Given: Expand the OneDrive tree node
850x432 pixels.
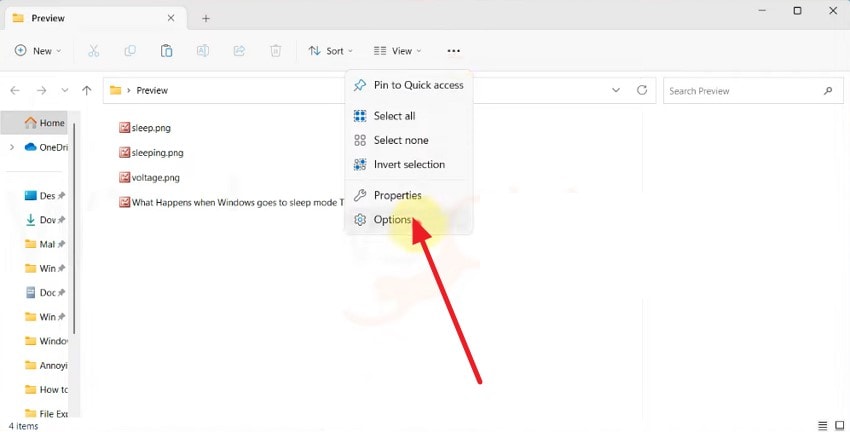Looking at the screenshot, I should (x=12, y=147).
